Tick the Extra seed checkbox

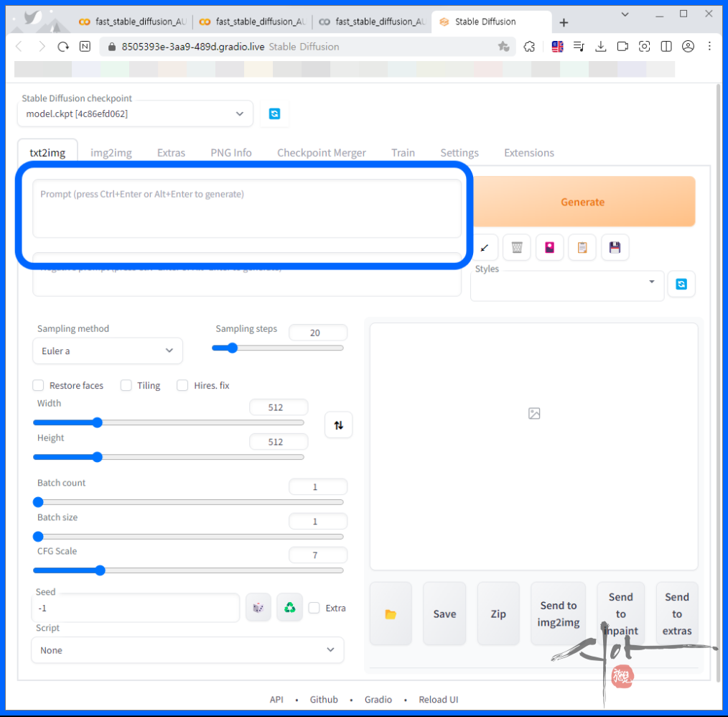(314, 608)
